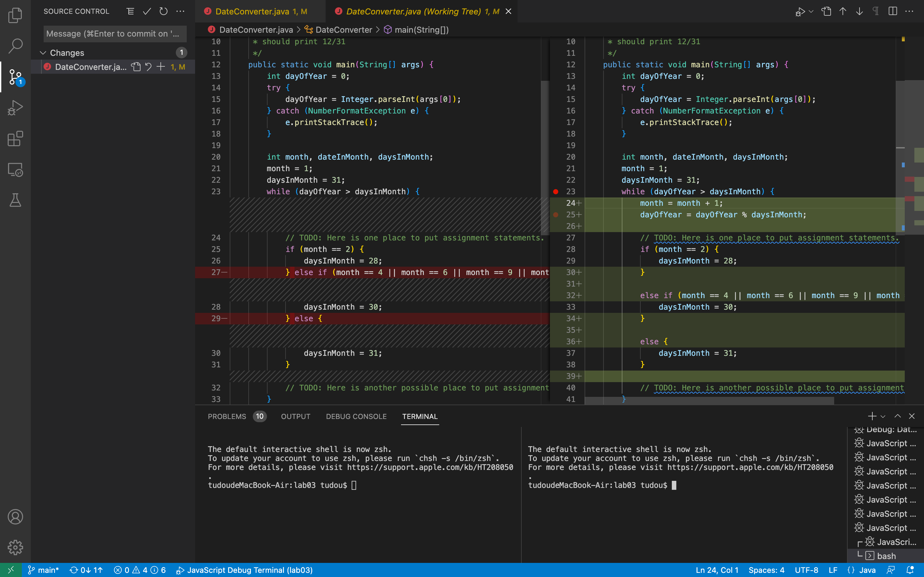Toggle whitespace trimming pilcrow icon
Image resolution: width=924 pixels, height=577 pixels.
point(876,12)
